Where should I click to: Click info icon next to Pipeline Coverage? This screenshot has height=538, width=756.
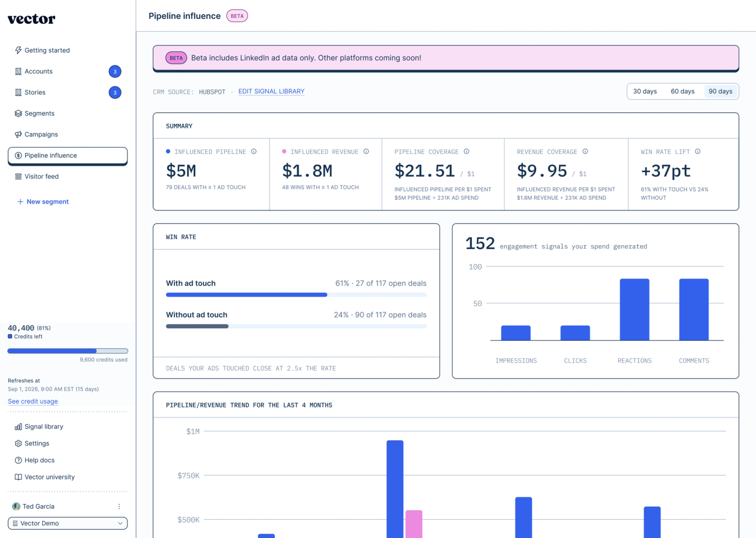coord(467,151)
